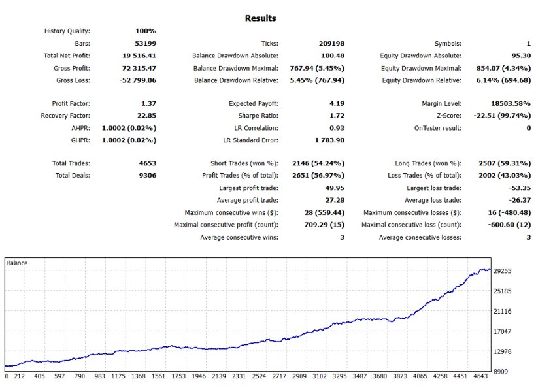This screenshot has height=392, width=536.
Task: Click Equity Drawdown Maximal value 854.07 (4.34%)
Action: 503,68
